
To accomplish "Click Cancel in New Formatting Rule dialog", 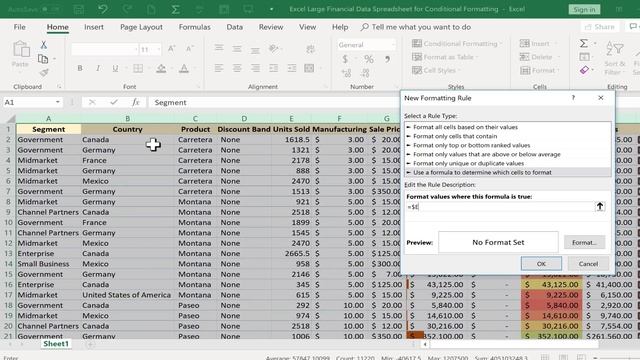I will point(588,264).
